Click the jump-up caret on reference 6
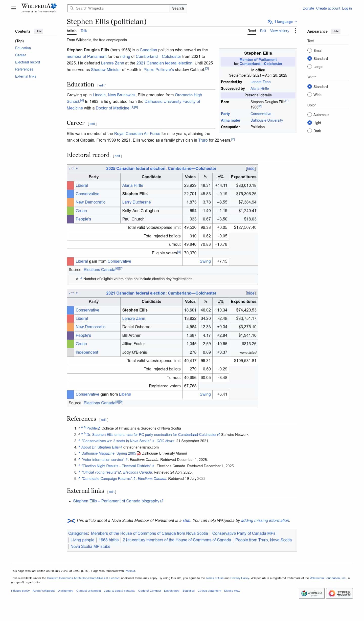The height and width of the screenshot is (621, 364). tap(79, 459)
